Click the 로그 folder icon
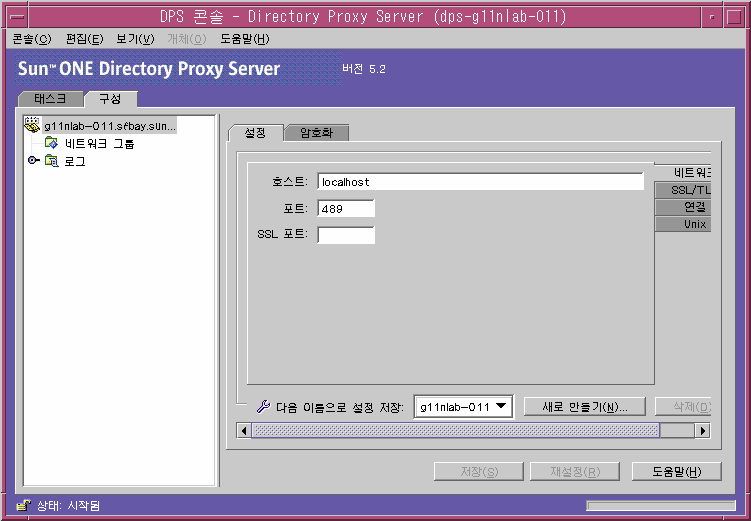This screenshot has height=521, width=751. [x=51, y=161]
